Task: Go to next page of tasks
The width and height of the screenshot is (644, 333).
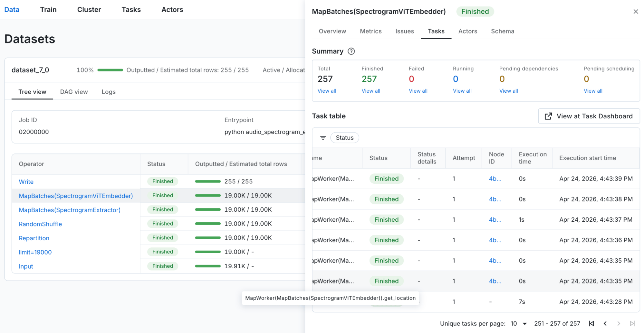Action: point(619,324)
